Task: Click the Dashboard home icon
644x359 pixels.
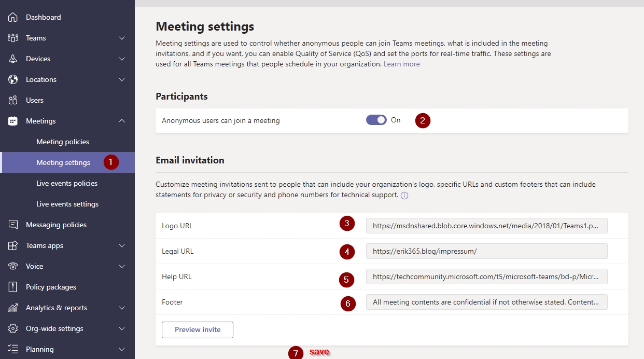Action: point(13,17)
